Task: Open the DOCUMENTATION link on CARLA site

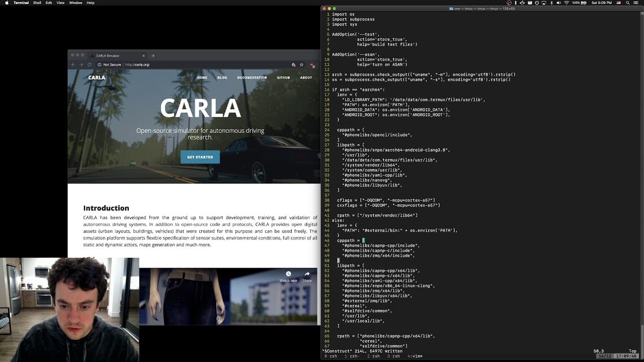Action: tap(252, 77)
